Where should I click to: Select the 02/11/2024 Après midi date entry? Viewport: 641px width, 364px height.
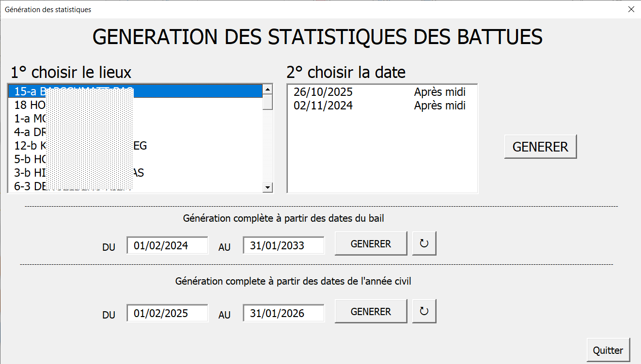point(379,105)
